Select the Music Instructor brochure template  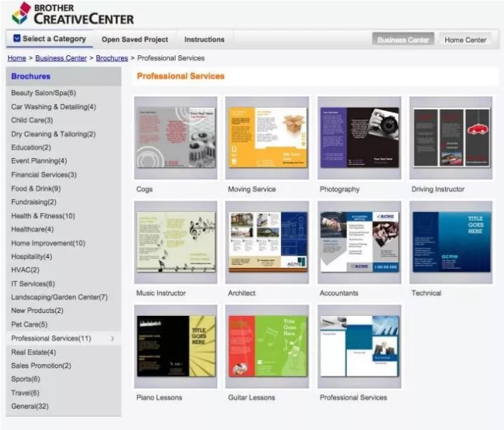pyautogui.click(x=176, y=242)
